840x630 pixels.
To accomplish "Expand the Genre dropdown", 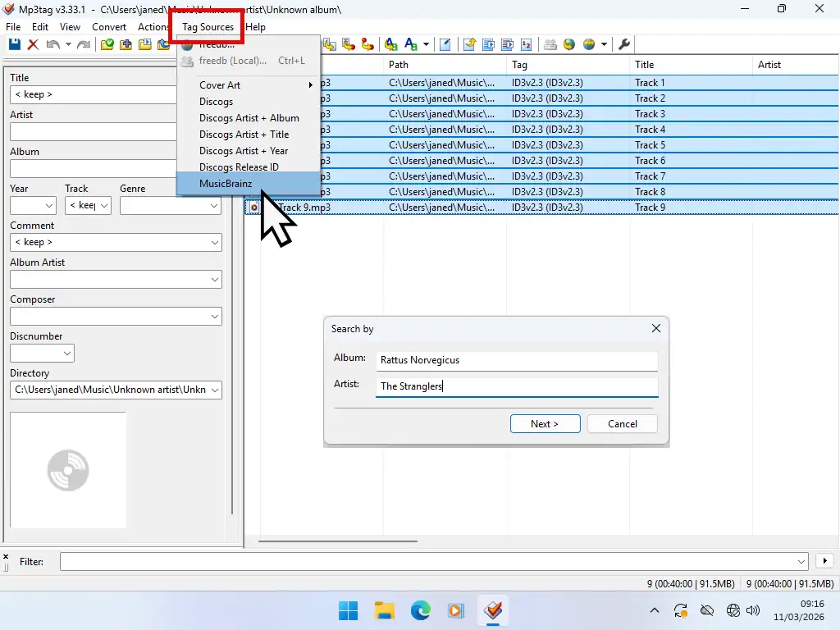I will tap(215, 206).
